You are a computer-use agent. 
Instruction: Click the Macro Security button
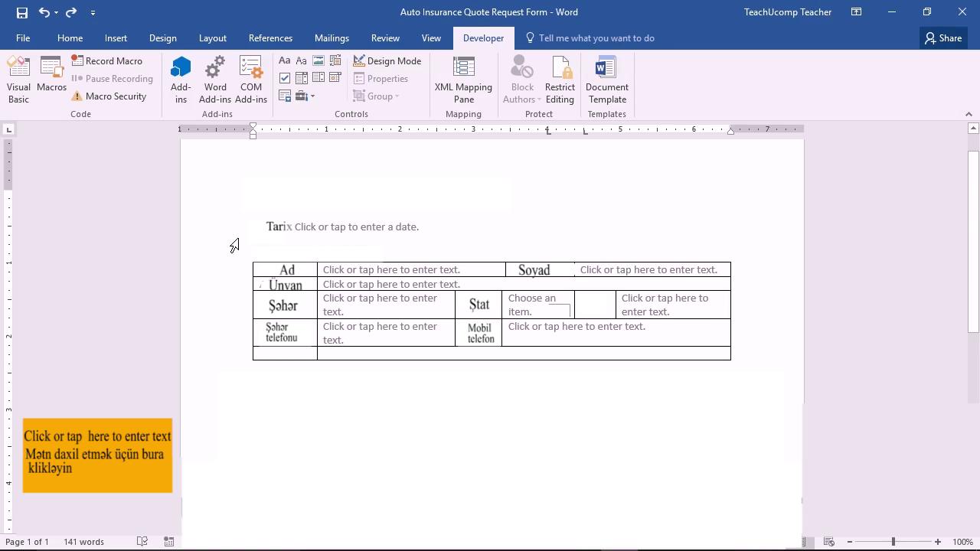tap(109, 96)
